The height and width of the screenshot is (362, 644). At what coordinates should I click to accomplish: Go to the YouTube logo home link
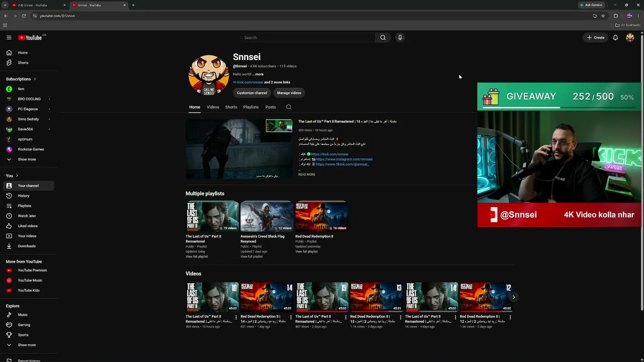click(x=30, y=38)
